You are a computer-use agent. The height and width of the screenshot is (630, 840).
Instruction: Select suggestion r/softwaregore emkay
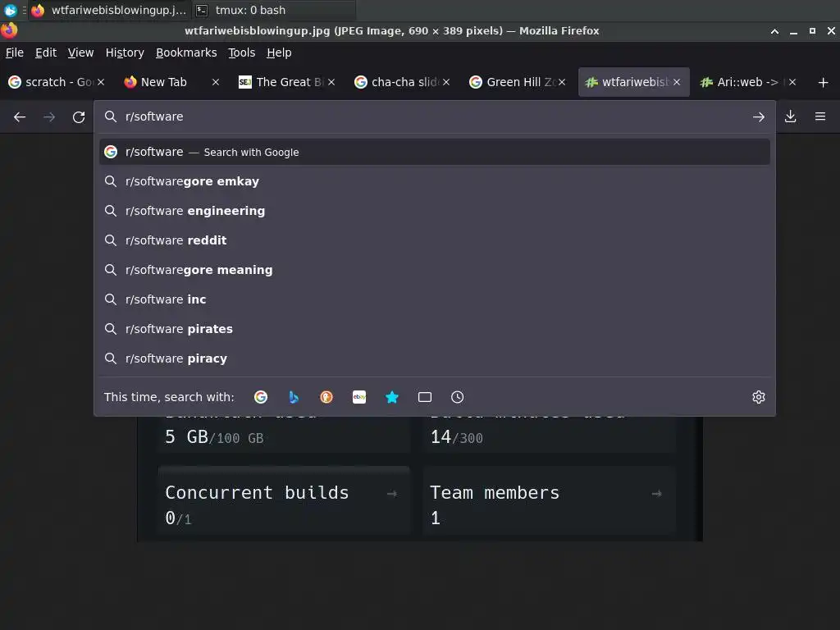435,181
